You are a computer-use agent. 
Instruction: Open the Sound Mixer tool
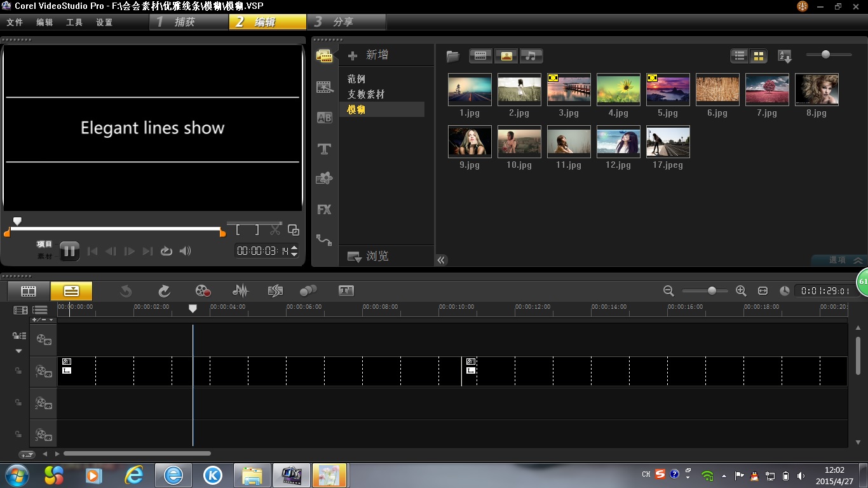(x=240, y=291)
